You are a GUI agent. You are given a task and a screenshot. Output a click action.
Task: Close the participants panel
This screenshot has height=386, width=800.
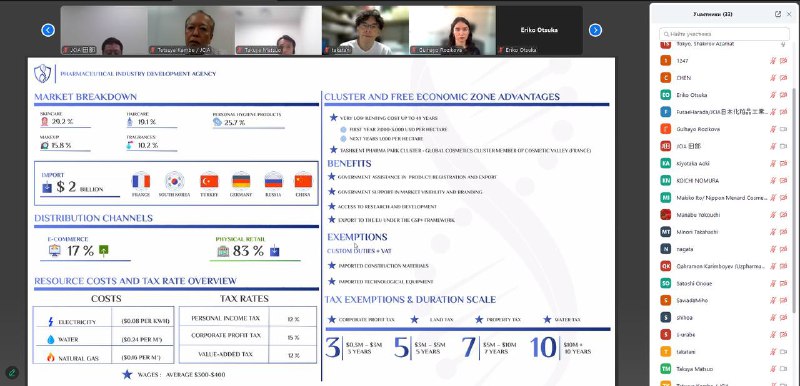pyautogui.click(x=790, y=14)
